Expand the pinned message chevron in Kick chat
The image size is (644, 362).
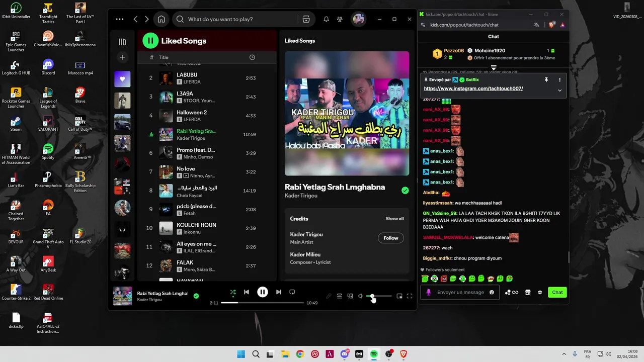pyautogui.click(x=559, y=90)
